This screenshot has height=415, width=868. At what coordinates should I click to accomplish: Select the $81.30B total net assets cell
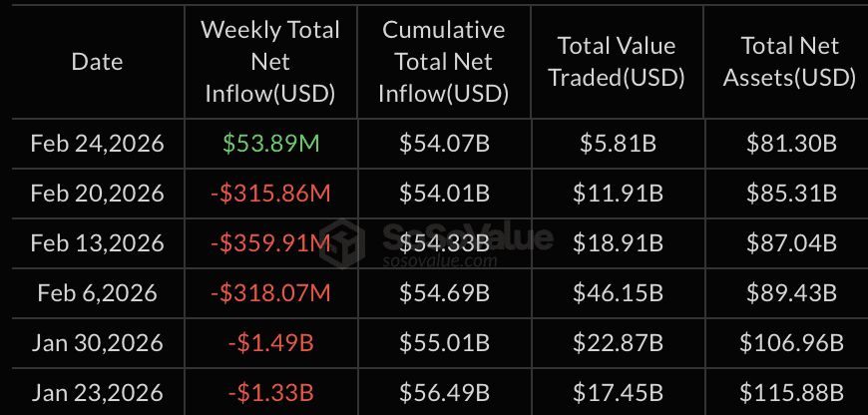coord(790,144)
